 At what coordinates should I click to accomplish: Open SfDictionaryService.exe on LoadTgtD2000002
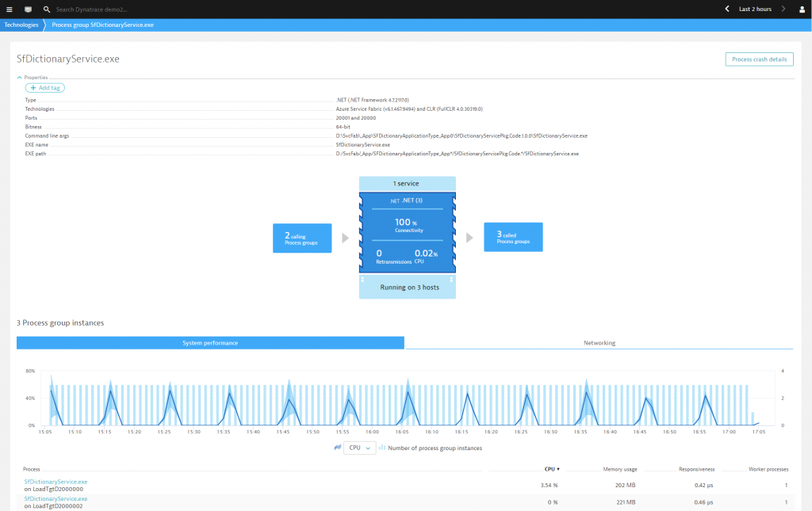56,498
